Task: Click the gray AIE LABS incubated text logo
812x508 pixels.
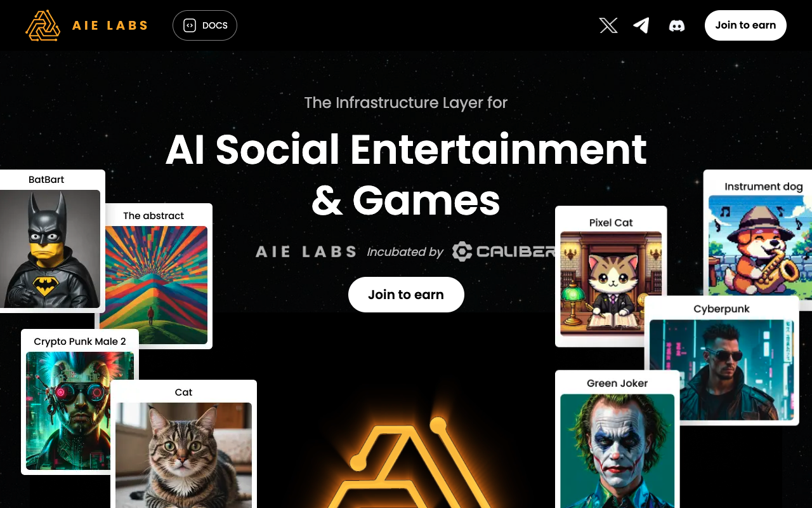Action: coord(306,252)
